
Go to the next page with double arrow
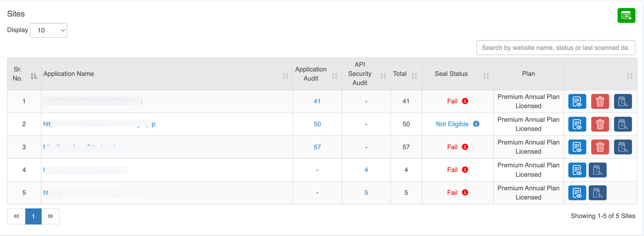click(x=50, y=216)
